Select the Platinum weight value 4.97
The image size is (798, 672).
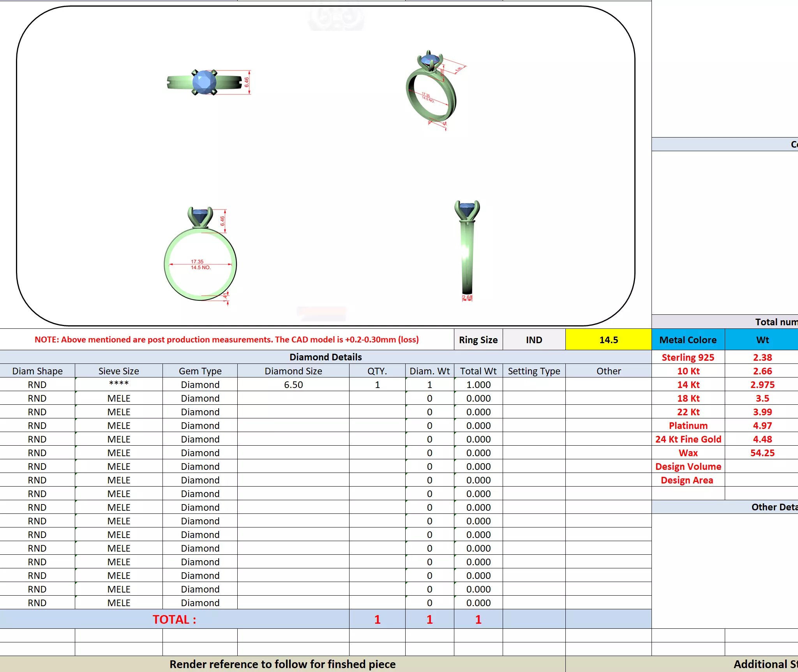(762, 425)
